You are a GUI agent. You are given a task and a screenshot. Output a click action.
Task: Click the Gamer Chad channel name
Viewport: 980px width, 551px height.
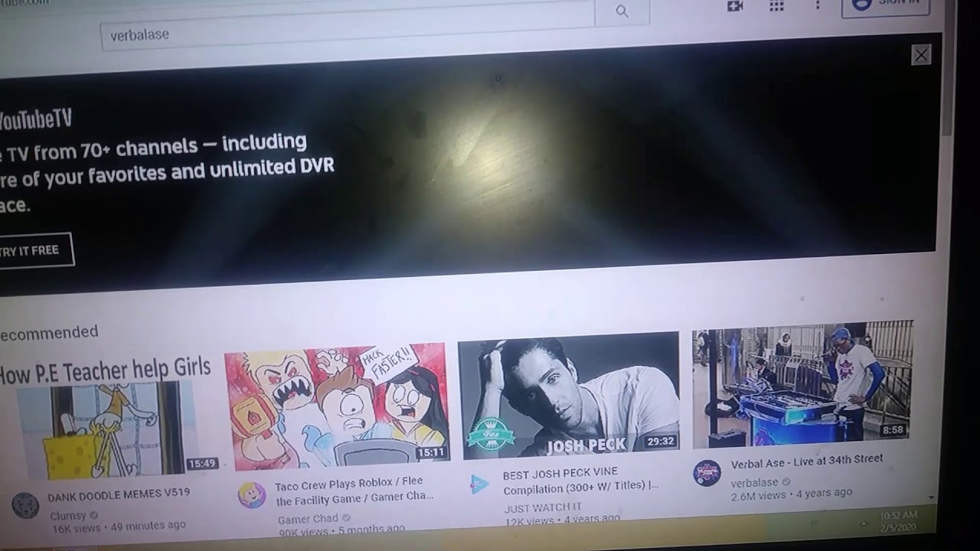click(308, 518)
